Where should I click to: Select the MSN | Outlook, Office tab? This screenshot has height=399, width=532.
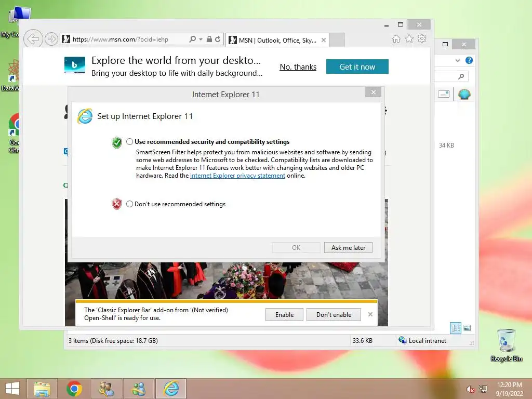(x=276, y=40)
